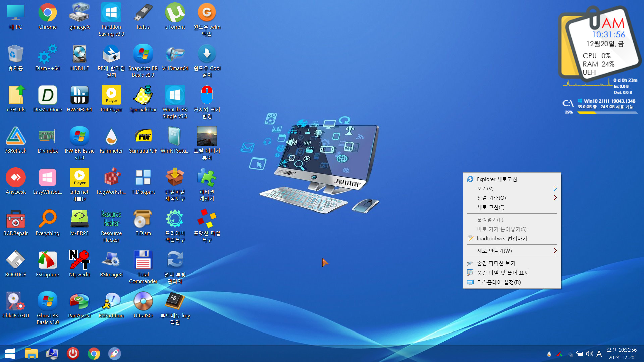Expand the 새로 만들기(W) submenu
Viewport: 644px width, 362px height.
512,251
